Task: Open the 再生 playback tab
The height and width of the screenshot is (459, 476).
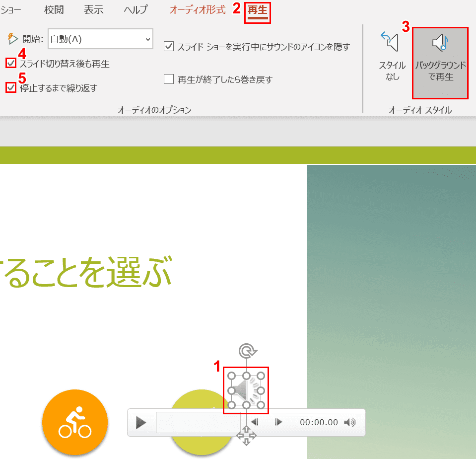Action: (x=258, y=10)
